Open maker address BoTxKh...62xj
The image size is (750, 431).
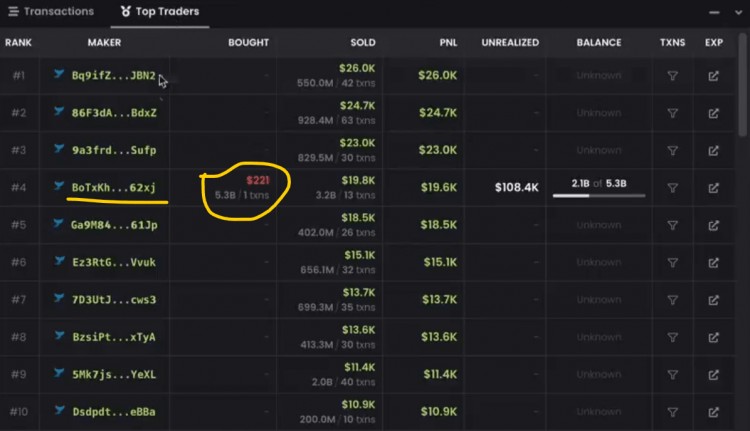click(113, 187)
